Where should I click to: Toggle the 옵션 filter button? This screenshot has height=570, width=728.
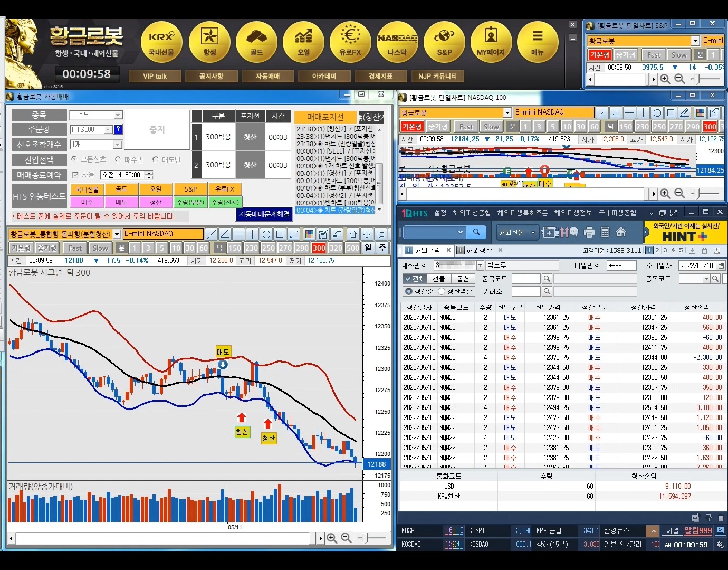point(463,279)
